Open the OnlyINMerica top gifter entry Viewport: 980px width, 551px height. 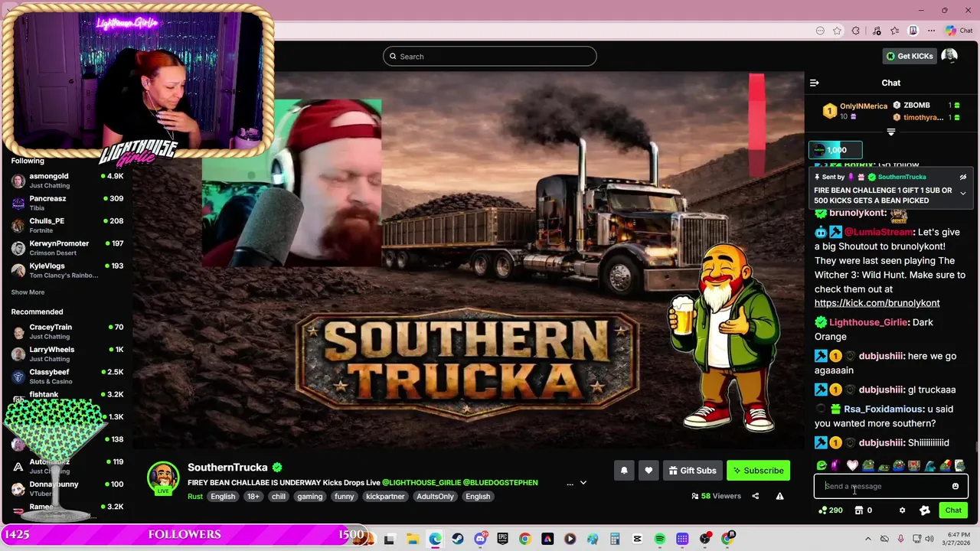[855, 111]
